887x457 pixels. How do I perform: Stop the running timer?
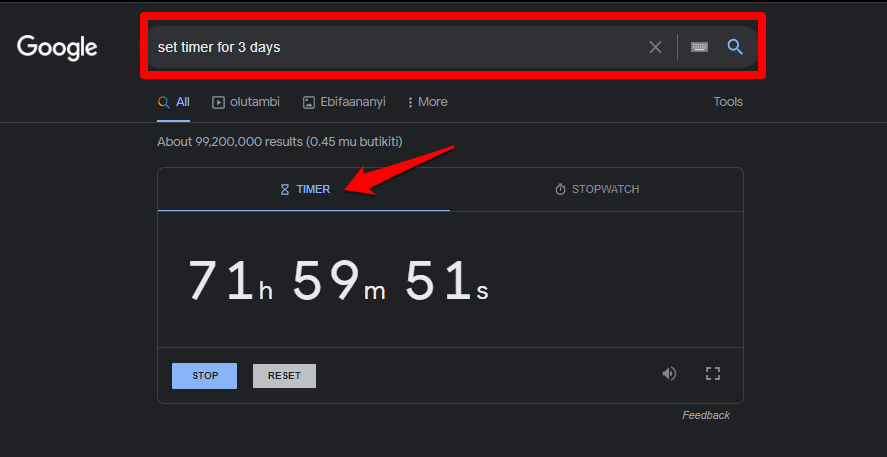pyautogui.click(x=204, y=376)
